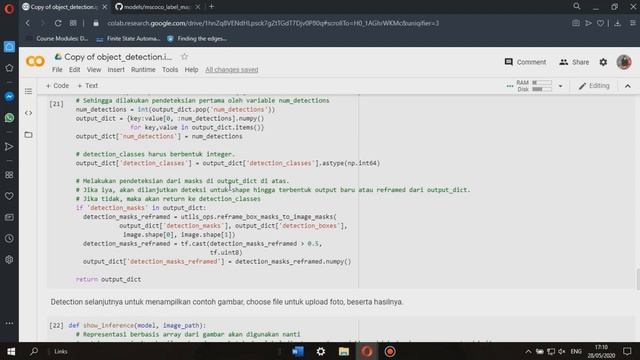Click the browser address bar URL
This screenshot has width=640, height=360.
coord(273,23)
